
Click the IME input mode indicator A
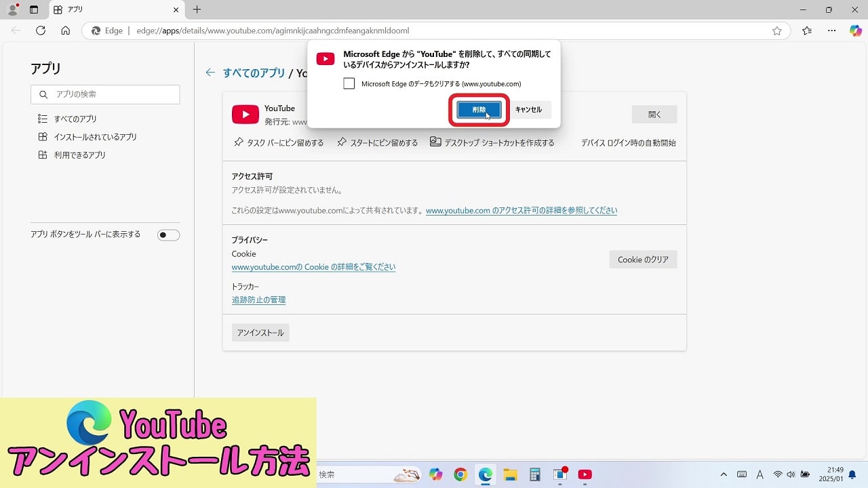coord(759,474)
